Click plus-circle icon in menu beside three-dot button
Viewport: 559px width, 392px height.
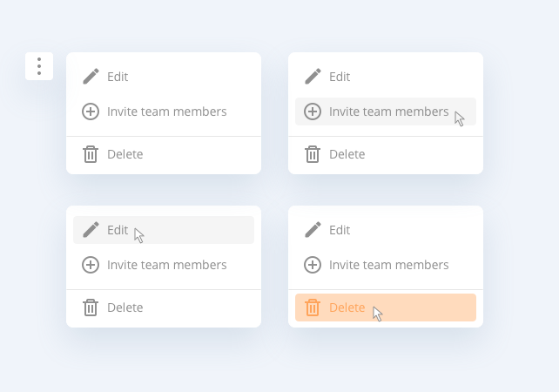coord(91,112)
